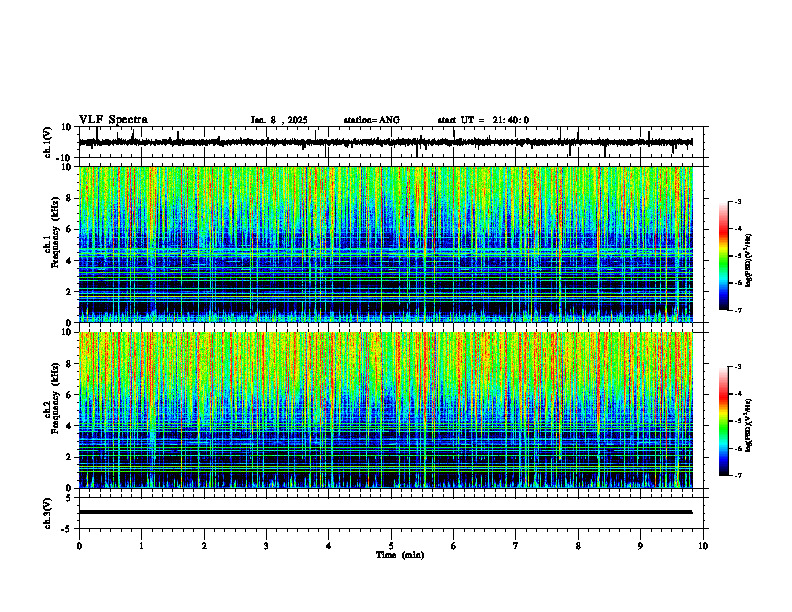Click the time axis tick label "4"

329,546
